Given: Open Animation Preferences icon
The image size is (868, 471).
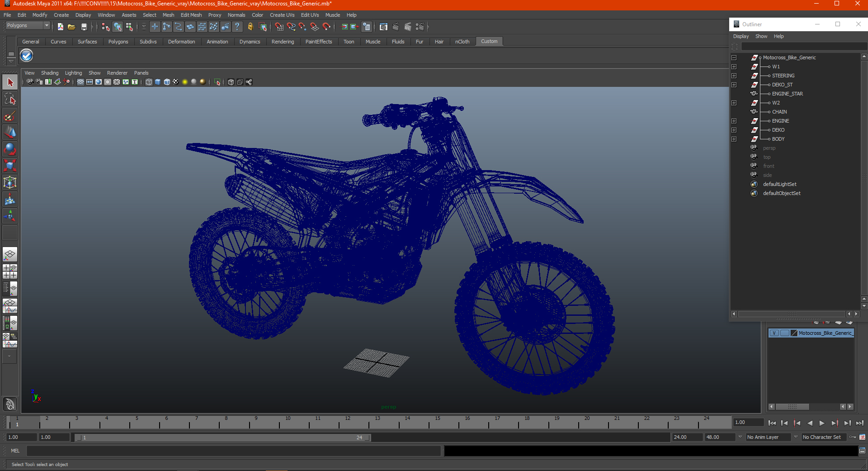Looking at the screenshot, I should click(x=862, y=437).
